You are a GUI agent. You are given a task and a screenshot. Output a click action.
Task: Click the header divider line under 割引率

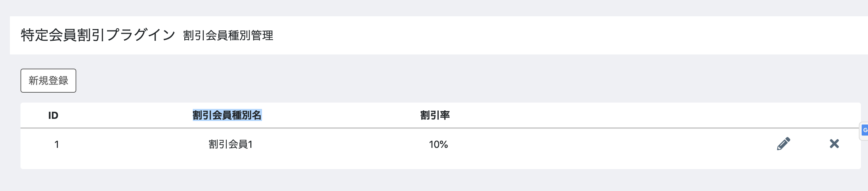(x=435, y=128)
